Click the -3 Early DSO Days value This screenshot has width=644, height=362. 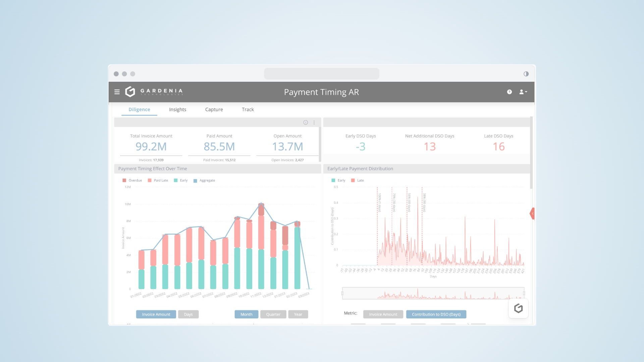point(361,146)
